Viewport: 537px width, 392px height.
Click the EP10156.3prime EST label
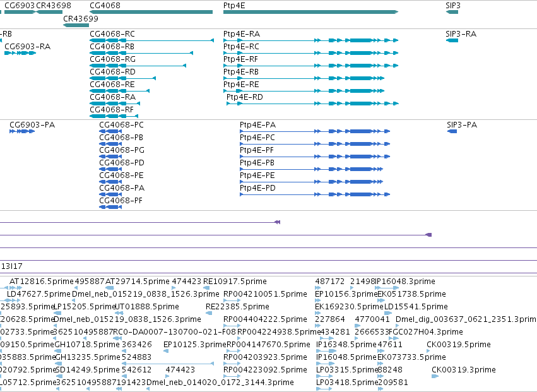pyautogui.click(x=346, y=294)
